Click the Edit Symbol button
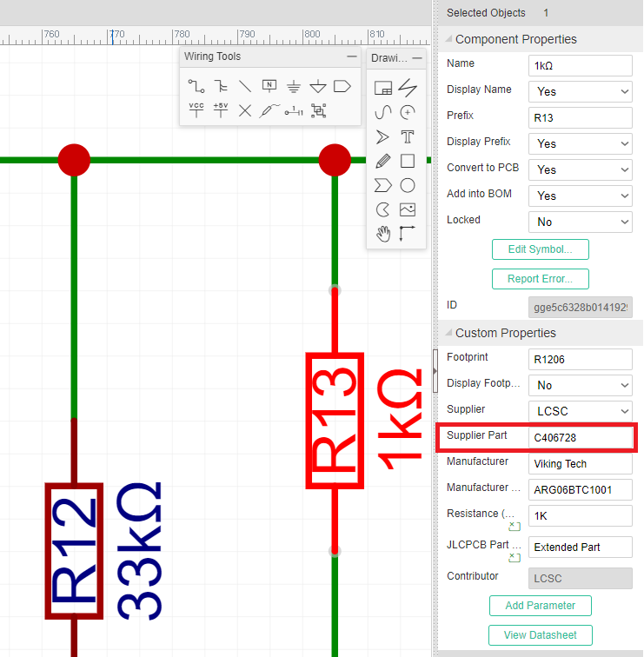Screen dimensions: 644x657 [540, 249]
